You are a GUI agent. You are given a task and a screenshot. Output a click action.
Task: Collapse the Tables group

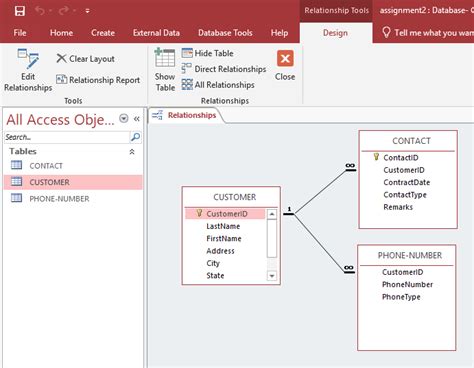coord(132,152)
